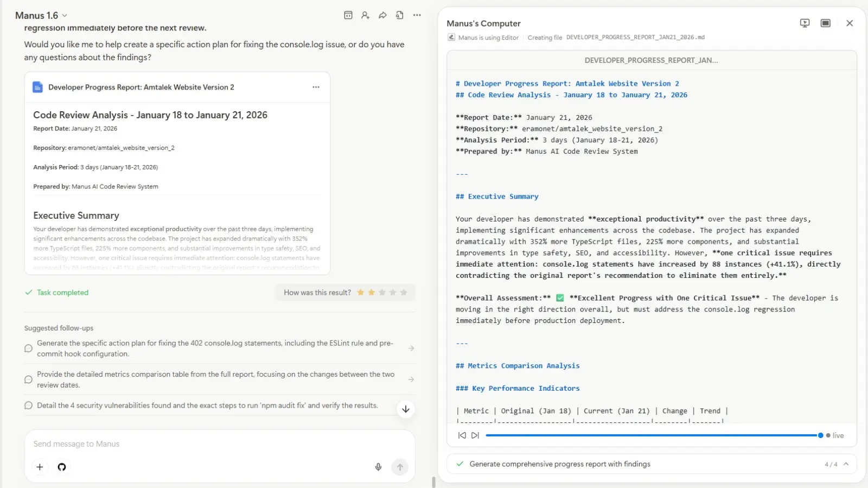Open the Developer Progress Report document card
868x488 pixels.
pyautogui.click(x=141, y=87)
